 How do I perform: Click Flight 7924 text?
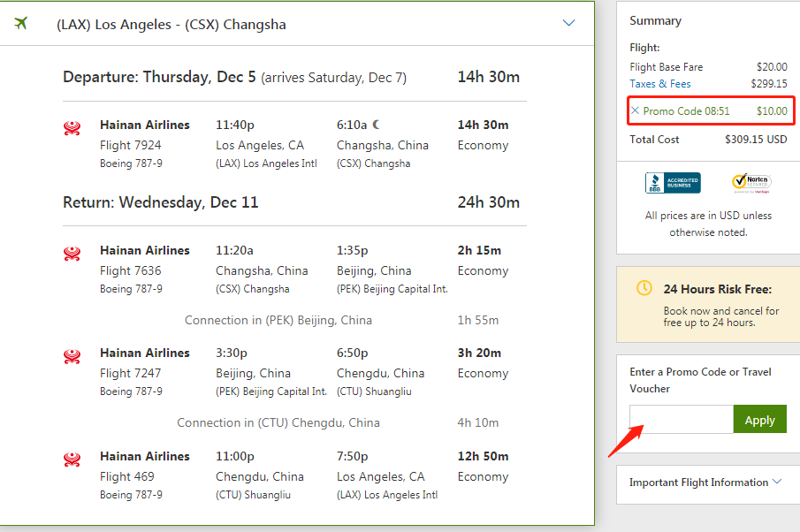[x=131, y=145]
